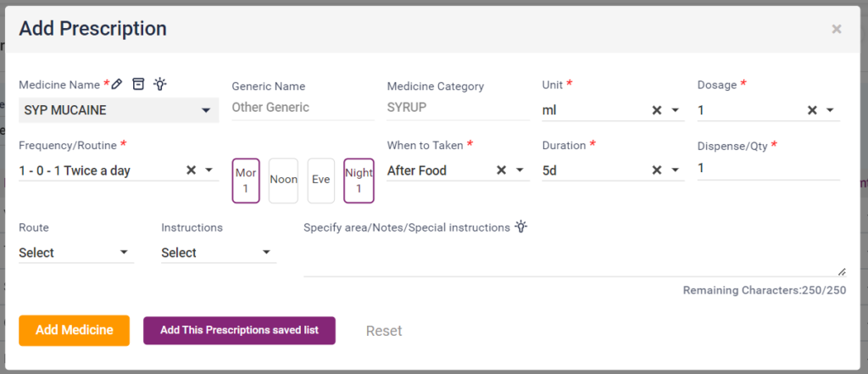Click the Reset link
This screenshot has width=868, height=374.
[x=384, y=331]
